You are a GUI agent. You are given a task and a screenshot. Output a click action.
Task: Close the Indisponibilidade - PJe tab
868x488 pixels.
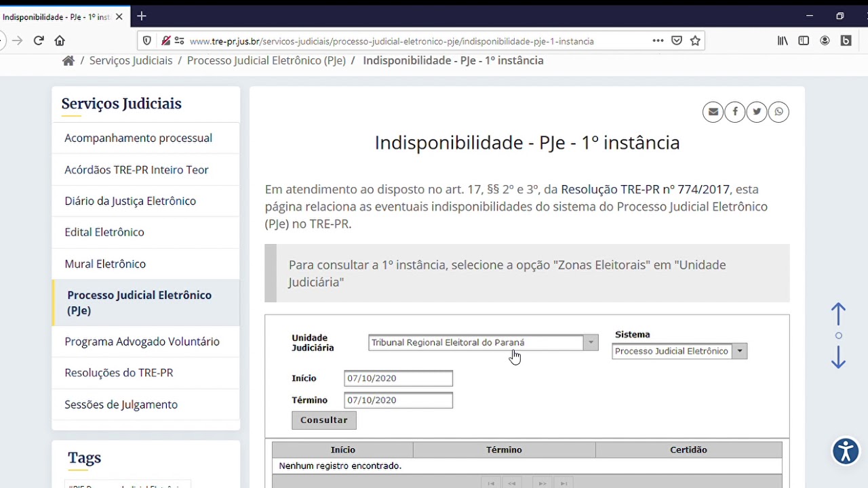[x=119, y=16]
